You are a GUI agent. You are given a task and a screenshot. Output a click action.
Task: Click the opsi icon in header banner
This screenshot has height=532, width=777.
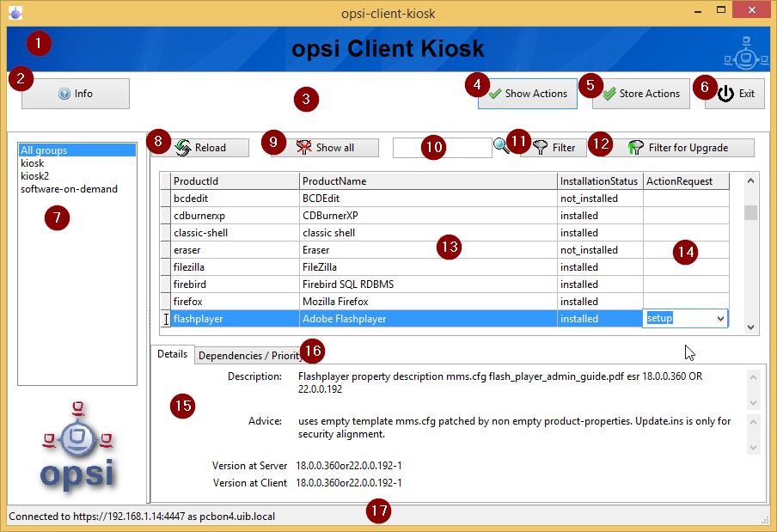[746, 52]
